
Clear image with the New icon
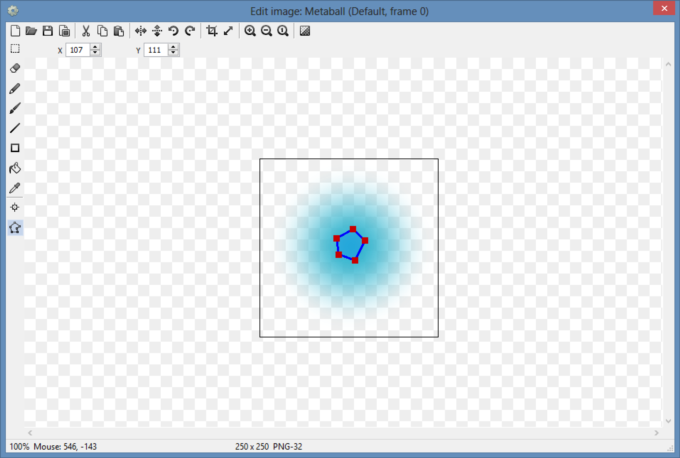pos(15,31)
